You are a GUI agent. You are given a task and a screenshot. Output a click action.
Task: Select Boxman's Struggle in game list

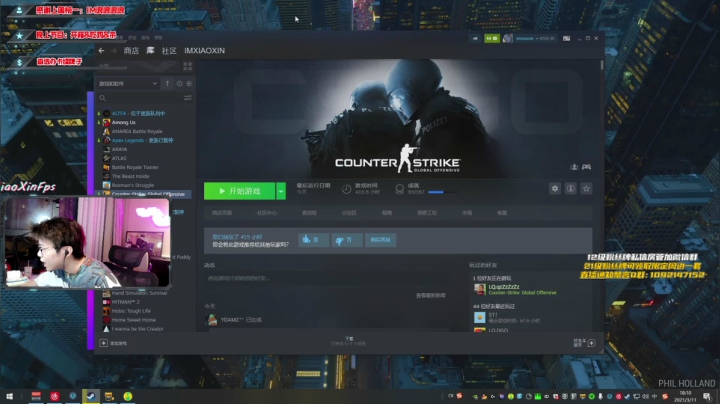pyautogui.click(x=133, y=185)
